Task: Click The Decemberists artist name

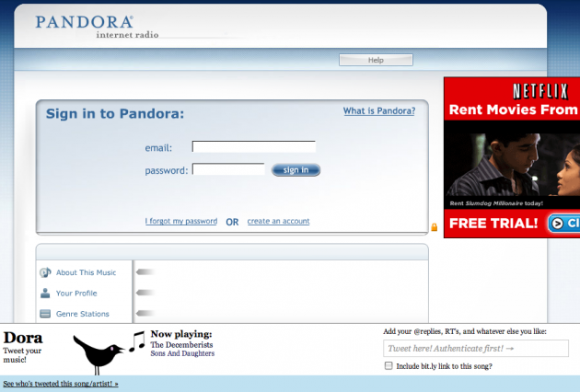Action: [181, 345]
